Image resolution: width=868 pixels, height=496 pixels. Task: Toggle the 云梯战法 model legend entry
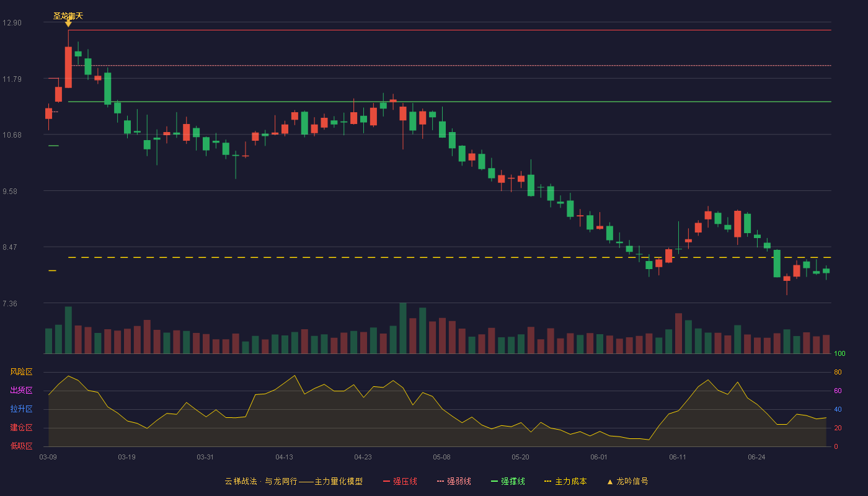pos(293,481)
